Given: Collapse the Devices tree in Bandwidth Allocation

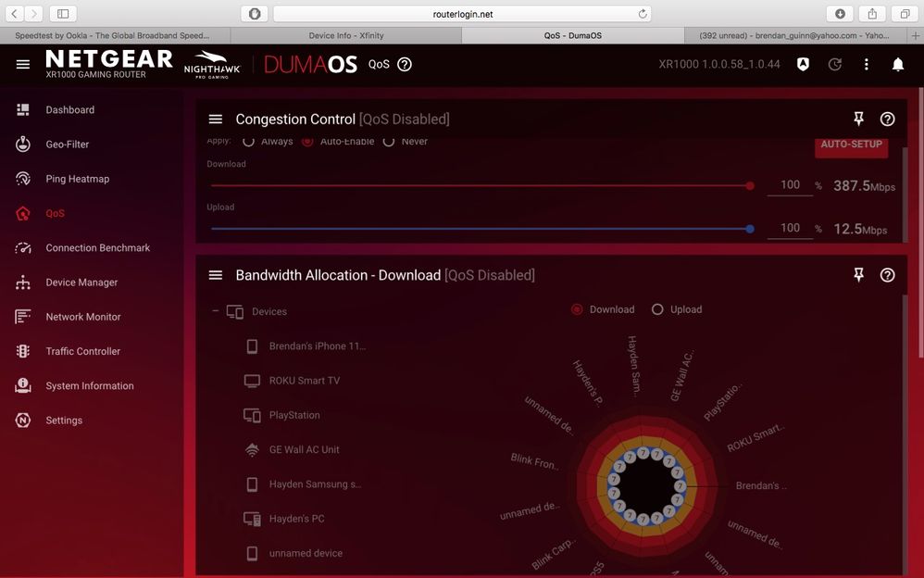Looking at the screenshot, I should (214, 311).
